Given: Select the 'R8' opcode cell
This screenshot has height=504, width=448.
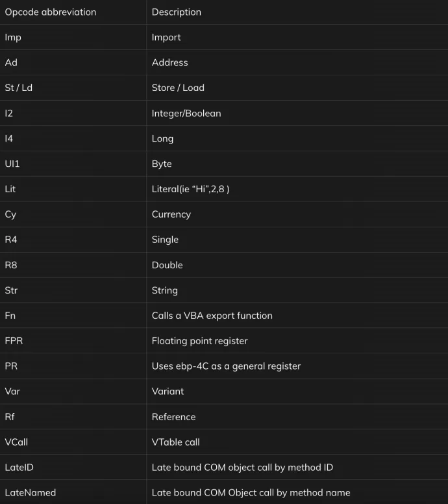Looking at the screenshot, I should click(x=73, y=265).
